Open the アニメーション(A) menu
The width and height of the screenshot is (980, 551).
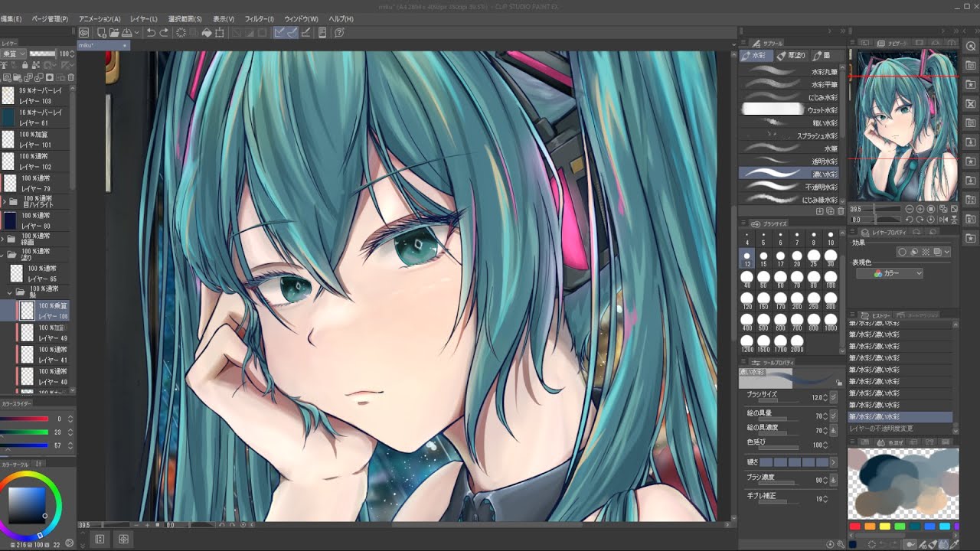100,18
